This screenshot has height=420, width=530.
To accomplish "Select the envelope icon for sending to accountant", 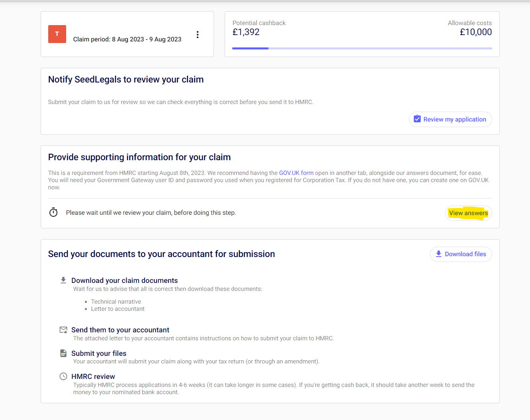I will point(63,330).
